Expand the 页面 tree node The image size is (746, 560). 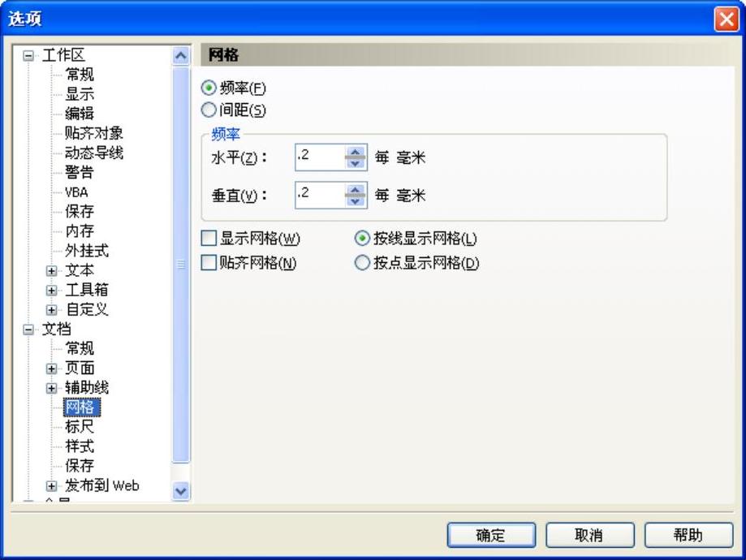51,368
